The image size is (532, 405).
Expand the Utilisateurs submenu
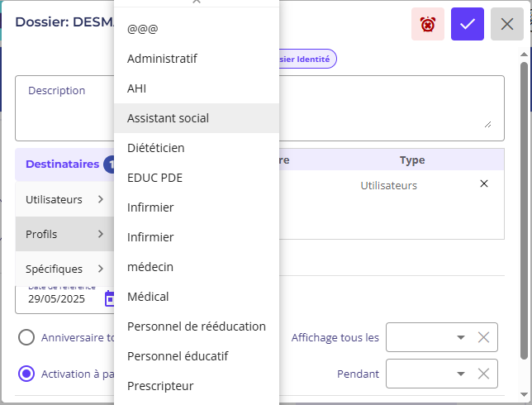click(64, 199)
